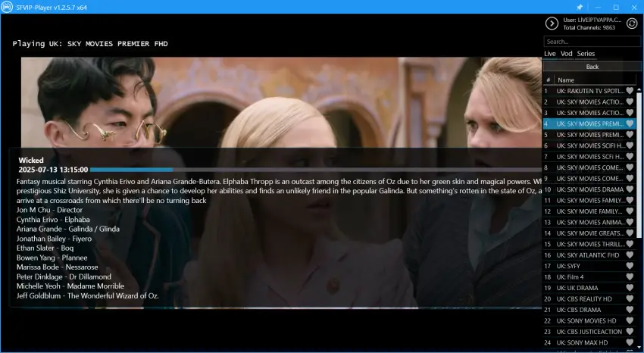Click the refresh channels icon
This screenshot has width=644, height=353.
632,23
